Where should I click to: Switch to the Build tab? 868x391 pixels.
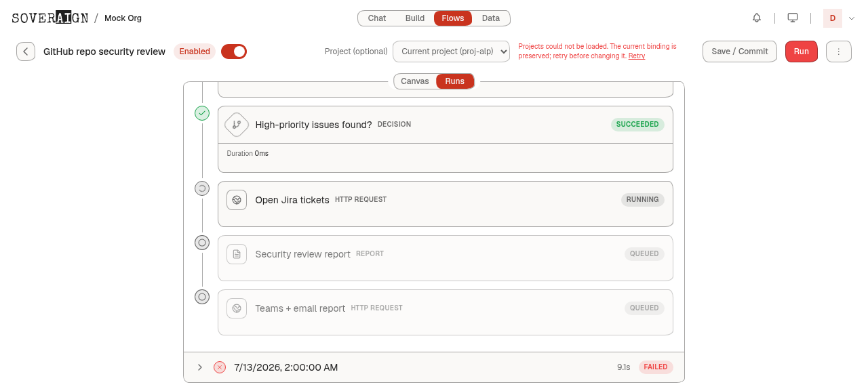pyautogui.click(x=415, y=18)
